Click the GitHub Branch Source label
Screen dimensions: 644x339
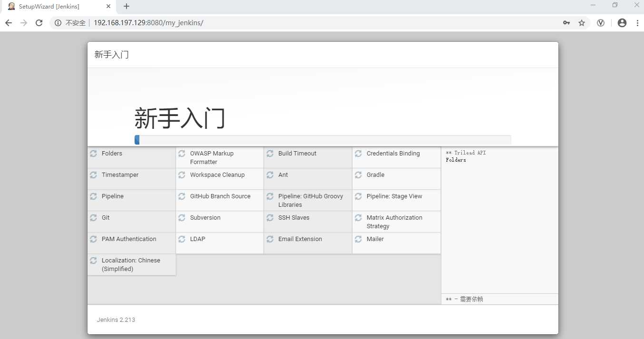point(220,196)
